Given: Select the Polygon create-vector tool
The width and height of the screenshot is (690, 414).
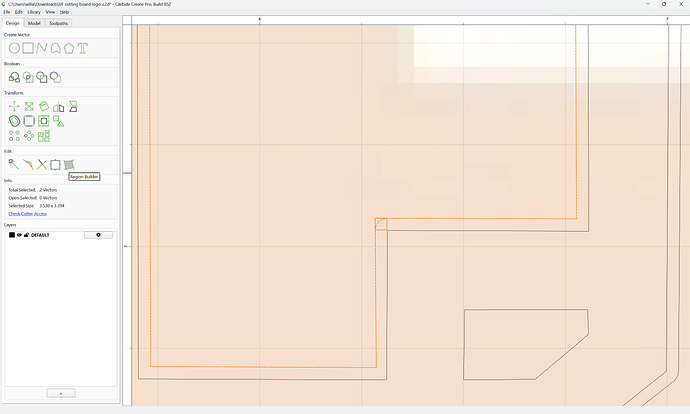Looking at the screenshot, I should point(69,48).
